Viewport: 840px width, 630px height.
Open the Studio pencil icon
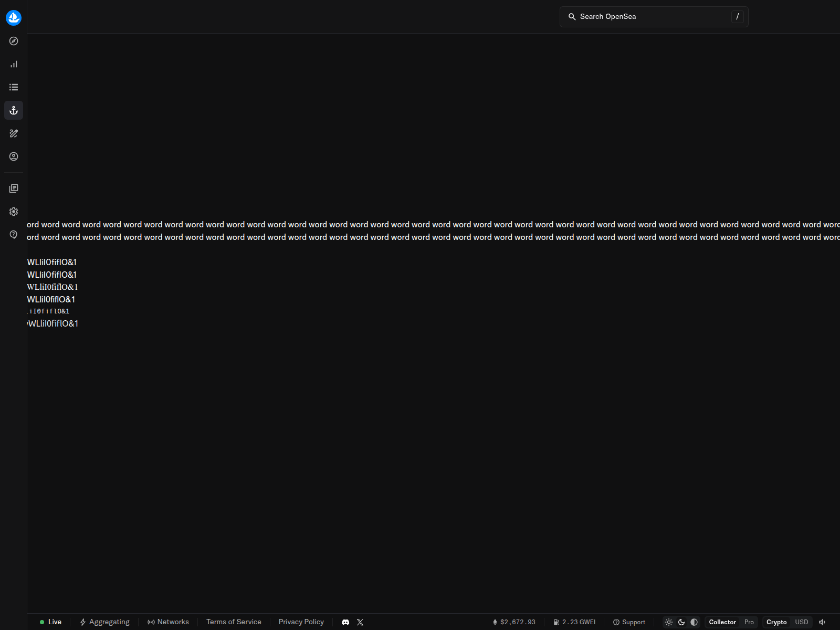14,133
